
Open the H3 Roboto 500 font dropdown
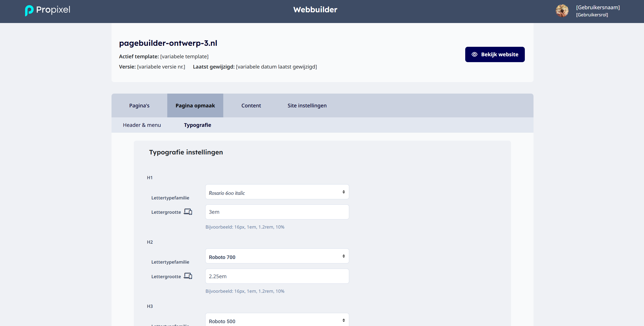coord(277,320)
